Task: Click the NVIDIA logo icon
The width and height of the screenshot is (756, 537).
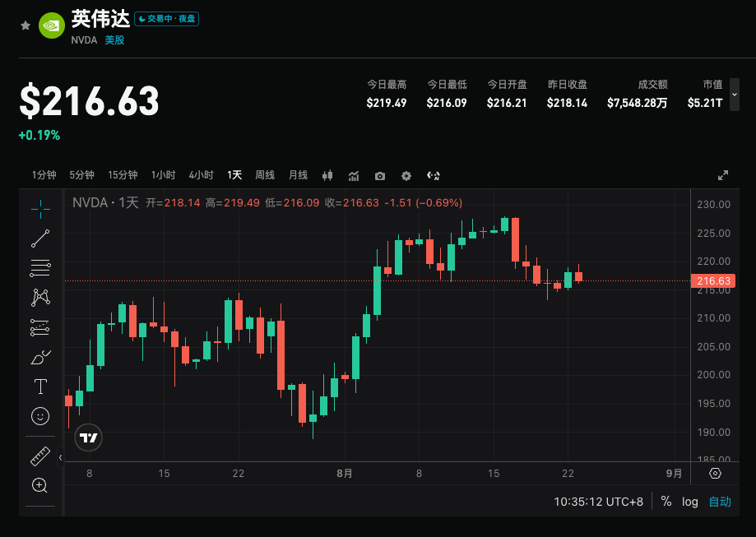Action: click(x=52, y=25)
